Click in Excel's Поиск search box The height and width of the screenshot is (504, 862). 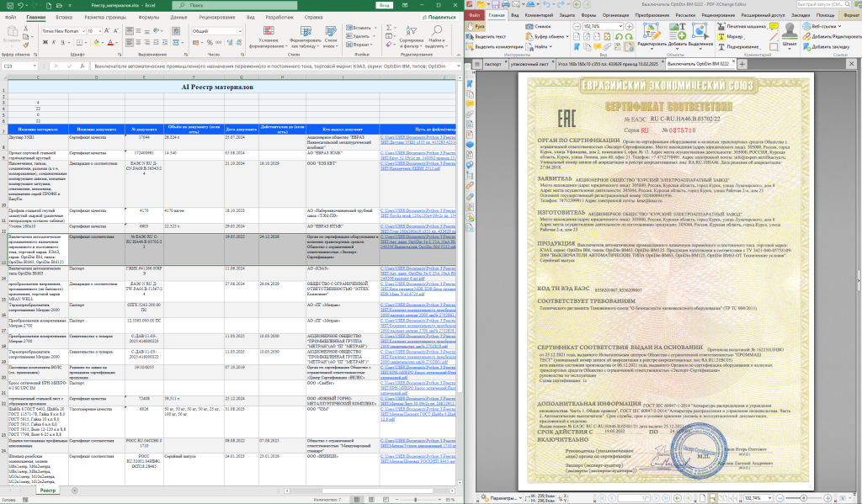(235, 6)
